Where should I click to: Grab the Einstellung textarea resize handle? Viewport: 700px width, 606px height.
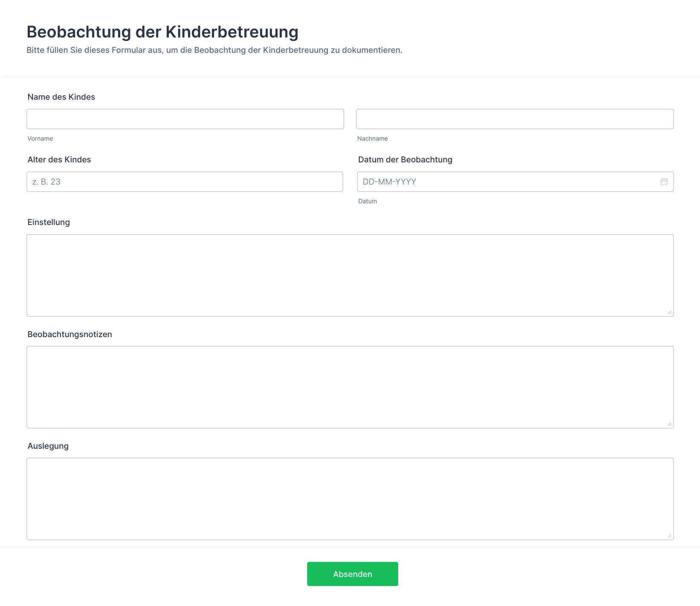pos(669,312)
